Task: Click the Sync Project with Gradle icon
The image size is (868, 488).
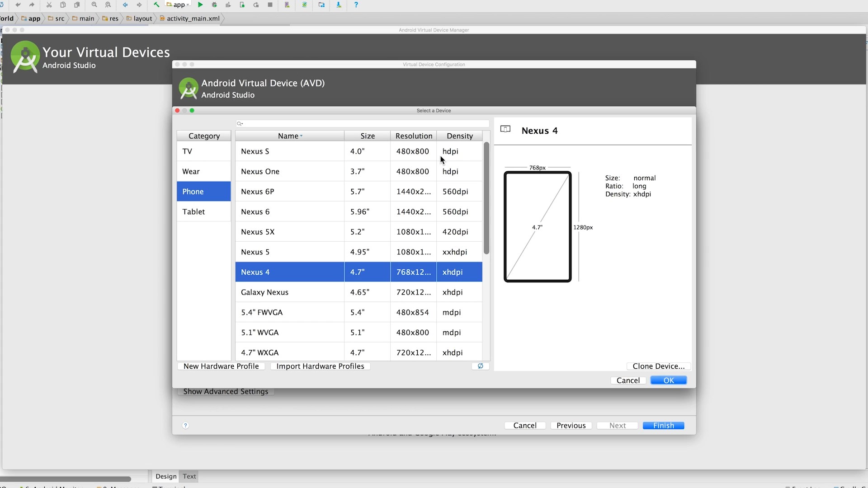Action: click(x=304, y=5)
